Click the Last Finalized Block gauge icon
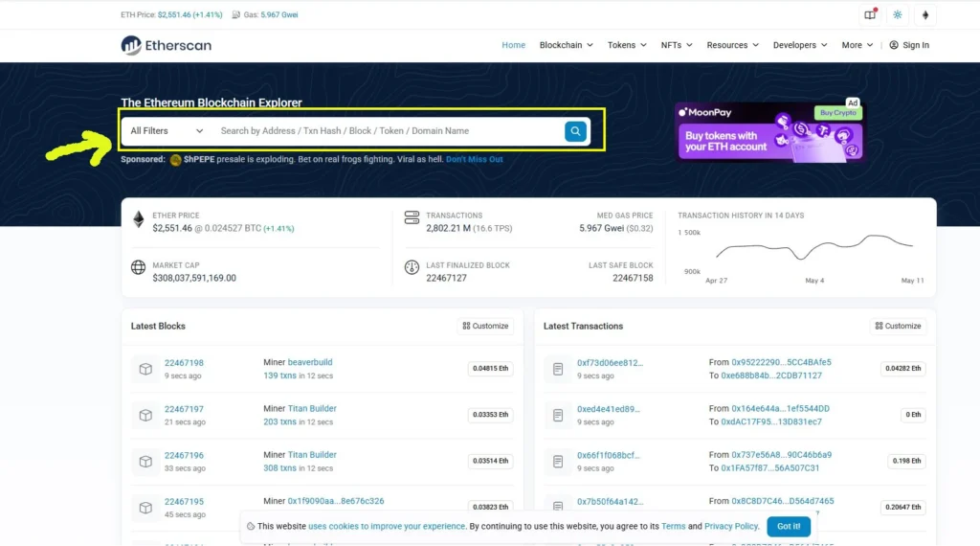 (x=412, y=267)
